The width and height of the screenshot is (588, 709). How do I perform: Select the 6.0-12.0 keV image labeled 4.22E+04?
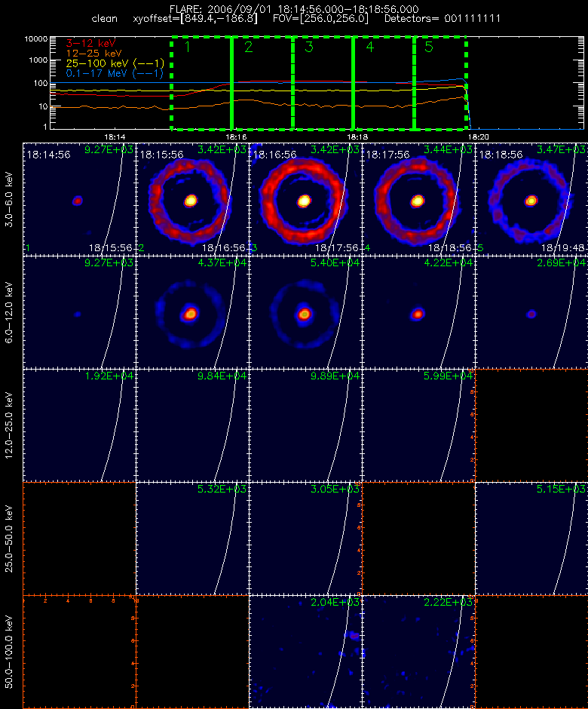click(x=418, y=312)
